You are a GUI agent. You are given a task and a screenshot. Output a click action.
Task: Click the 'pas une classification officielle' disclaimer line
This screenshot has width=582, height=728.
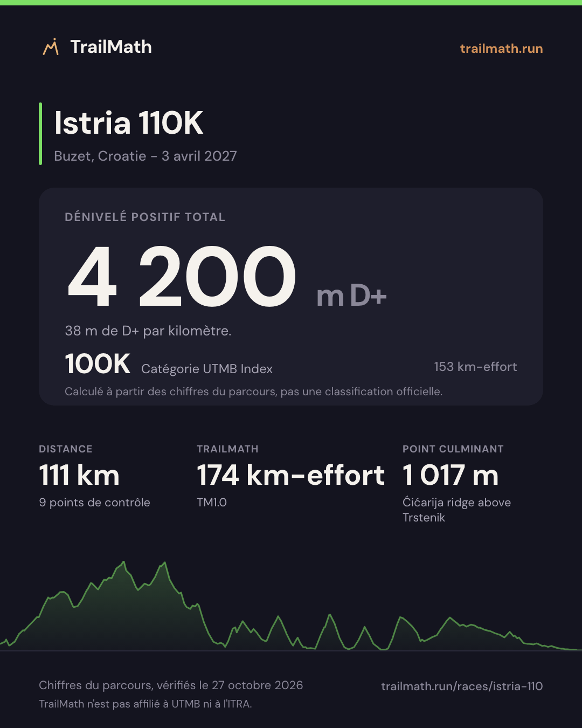click(x=253, y=392)
